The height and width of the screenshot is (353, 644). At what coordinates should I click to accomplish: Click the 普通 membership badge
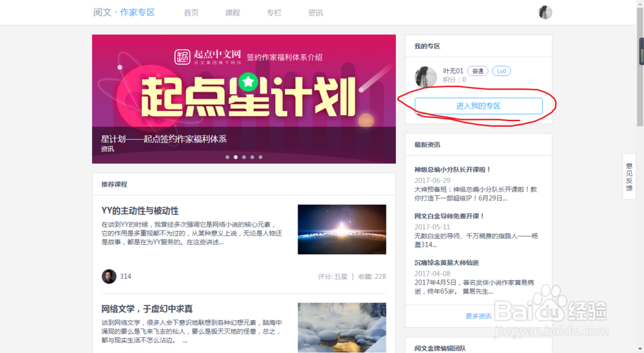(x=478, y=71)
